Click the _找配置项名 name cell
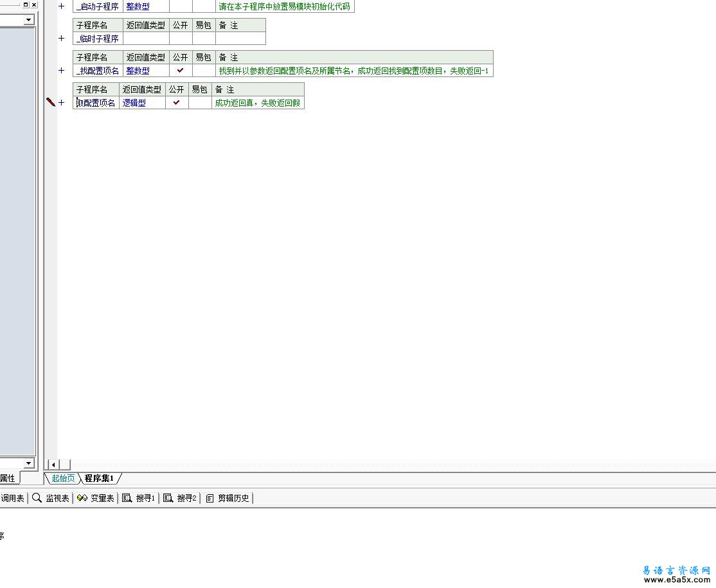This screenshot has height=588, width=716. pyautogui.click(x=98, y=70)
